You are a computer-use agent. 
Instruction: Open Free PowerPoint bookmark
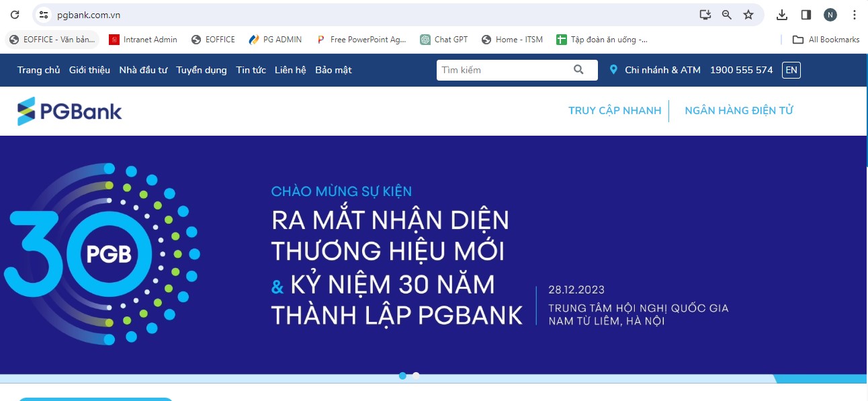pos(361,40)
